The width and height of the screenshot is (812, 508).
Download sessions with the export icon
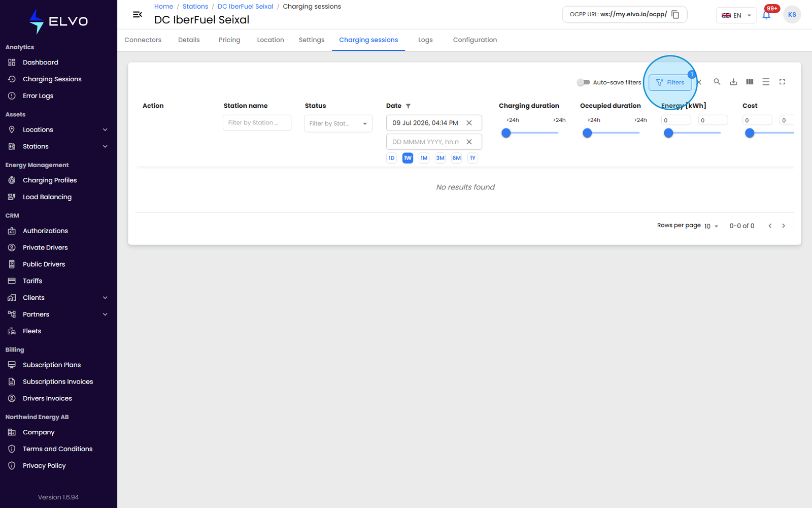(733, 82)
